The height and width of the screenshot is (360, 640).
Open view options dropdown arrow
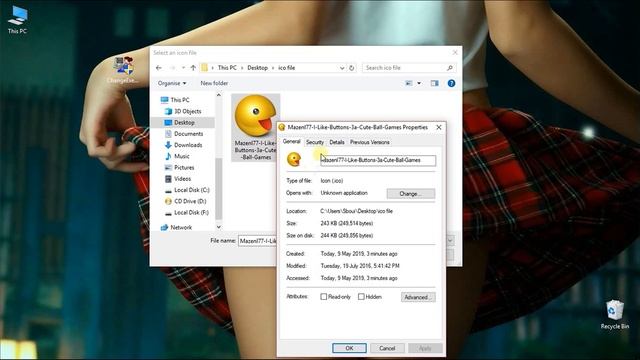point(419,83)
